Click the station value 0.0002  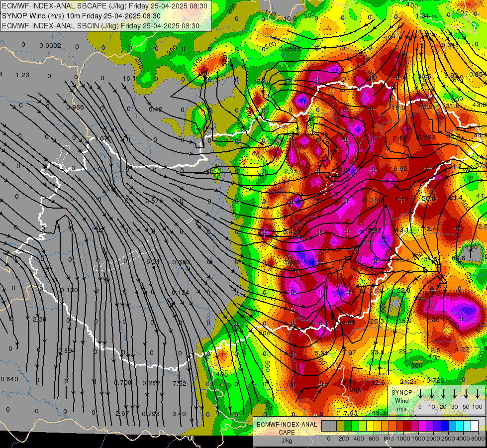click(50, 46)
